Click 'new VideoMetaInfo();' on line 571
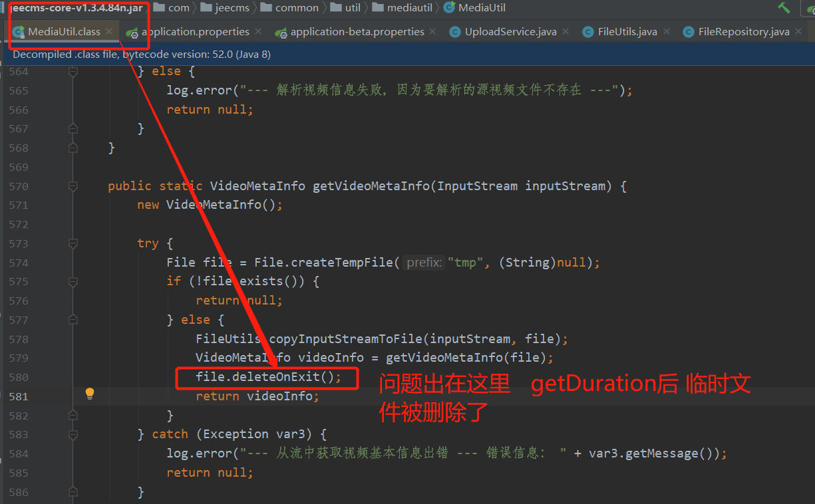This screenshot has width=815, height=504. pyautogui.click(x=210, y=205)
